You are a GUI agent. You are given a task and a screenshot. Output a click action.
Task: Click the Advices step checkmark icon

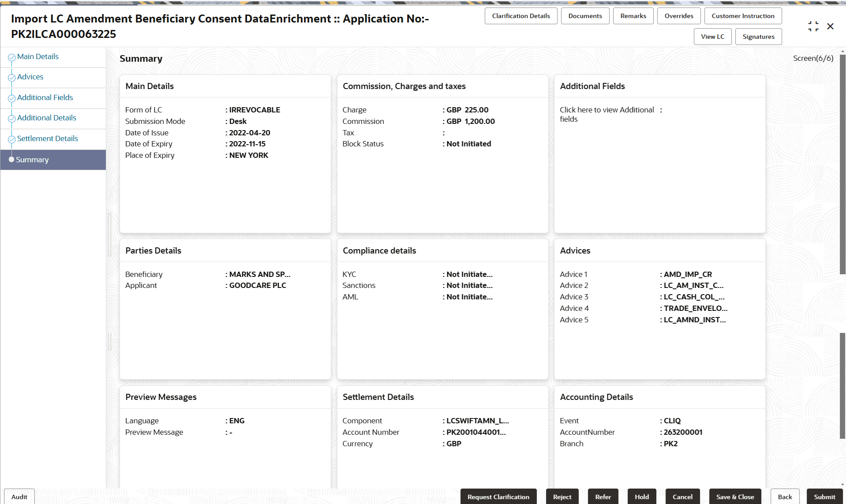click(12, 78)
